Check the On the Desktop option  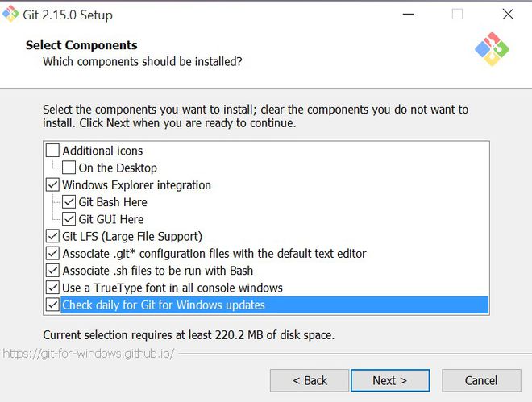coord(69,168)
